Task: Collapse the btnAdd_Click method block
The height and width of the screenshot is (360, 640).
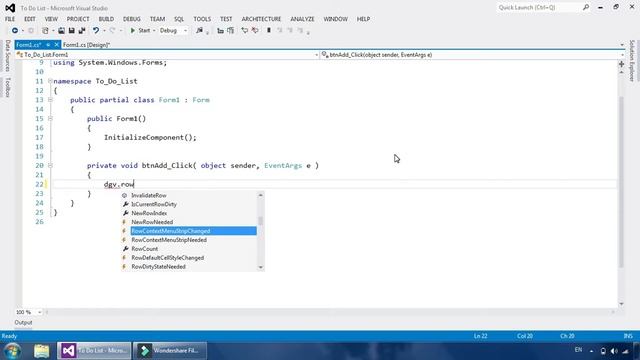Action: (50, 166)
